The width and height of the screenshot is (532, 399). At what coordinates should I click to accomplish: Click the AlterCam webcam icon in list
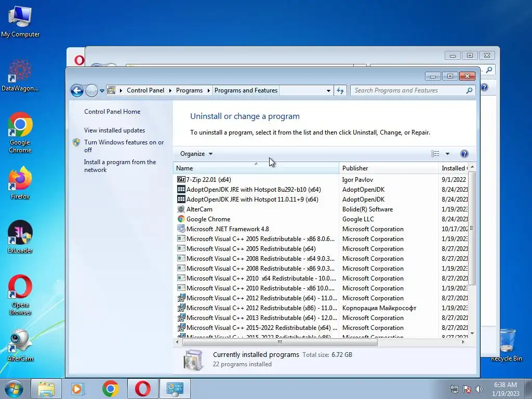point(181,209)
